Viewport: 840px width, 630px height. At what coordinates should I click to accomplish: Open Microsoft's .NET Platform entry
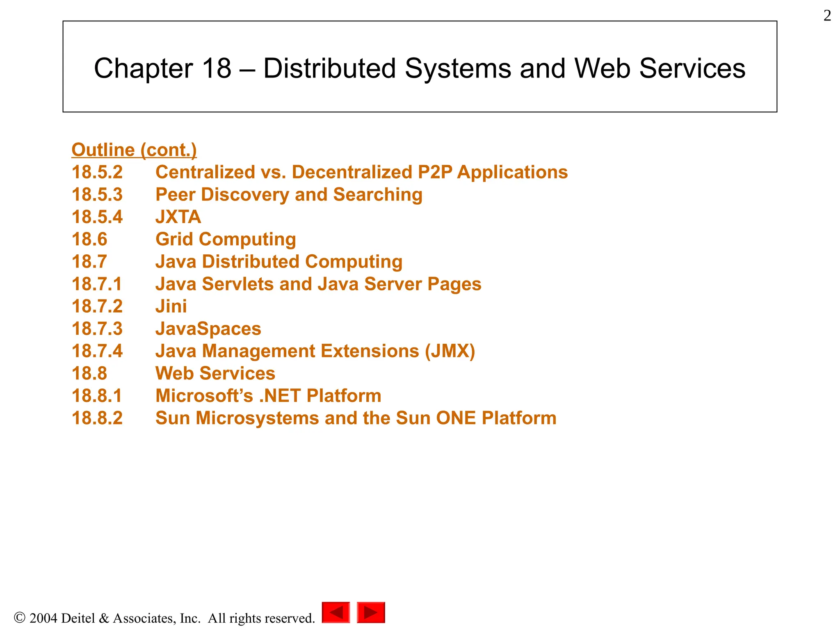[268, 396]
